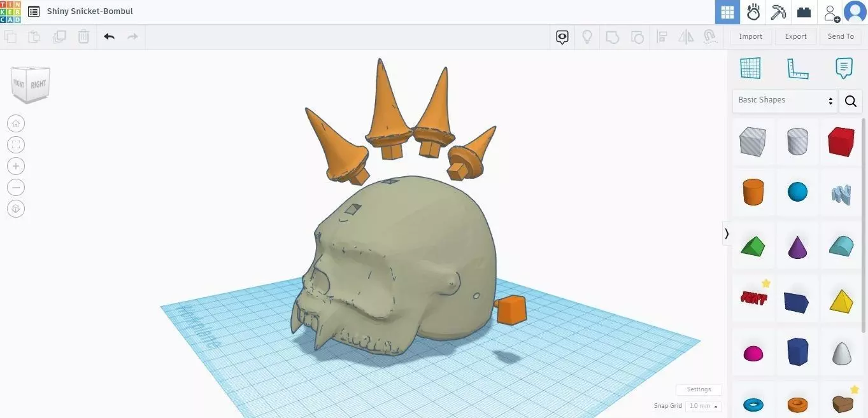Select the striped Cylinder hole shape

point(797,141)
